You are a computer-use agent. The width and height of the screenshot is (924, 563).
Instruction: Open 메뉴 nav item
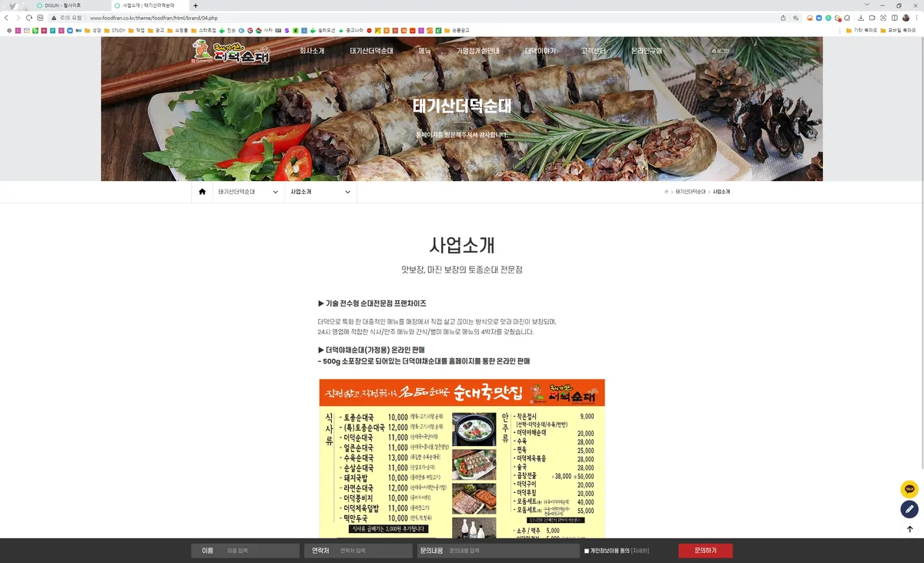(x=425, y=51)
